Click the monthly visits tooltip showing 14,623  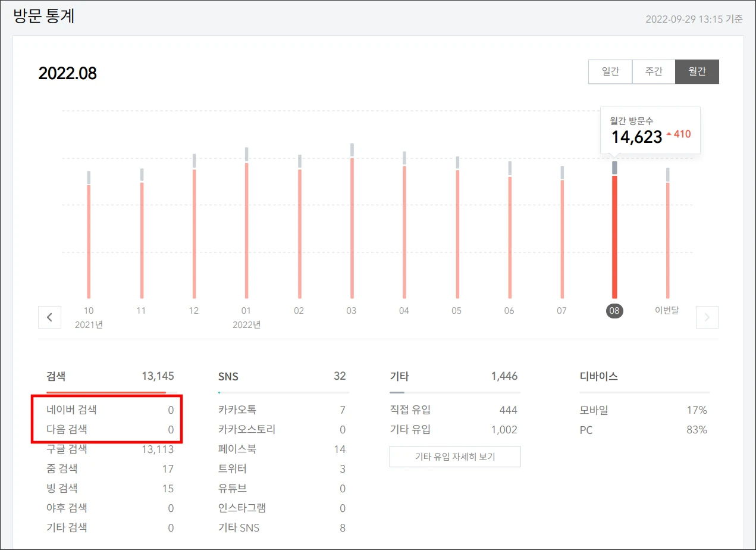[x=650, y=130]
